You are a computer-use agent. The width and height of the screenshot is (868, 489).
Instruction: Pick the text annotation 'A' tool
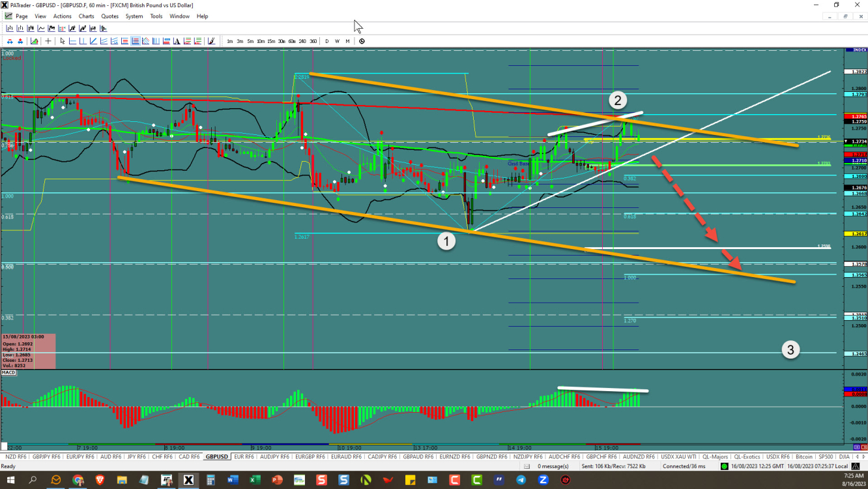pyautogui.click(x=177, y=41)
